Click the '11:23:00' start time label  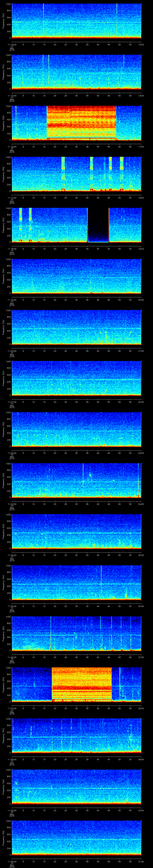[x=12, y=504]
